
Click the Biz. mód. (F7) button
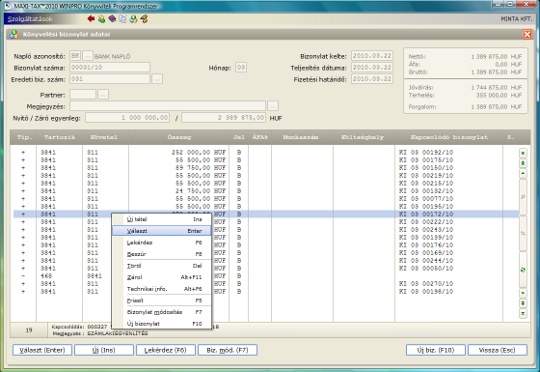tap(227, 350)
